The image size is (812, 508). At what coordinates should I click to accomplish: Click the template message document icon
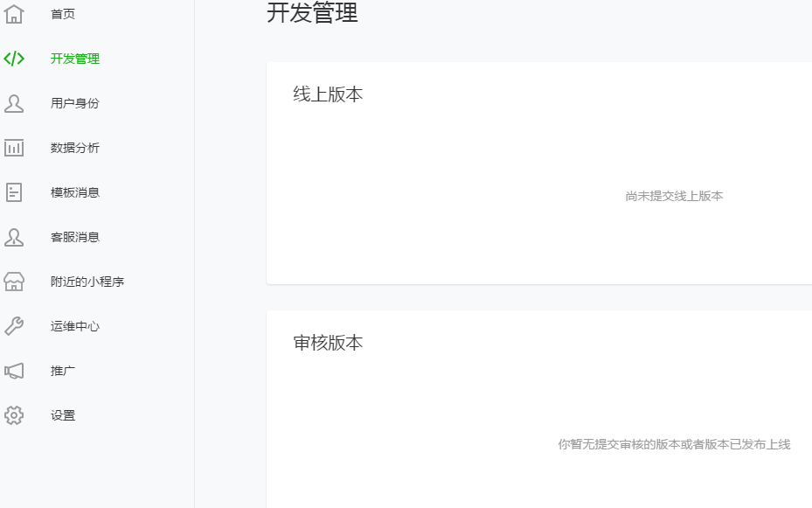pos(14,192)
